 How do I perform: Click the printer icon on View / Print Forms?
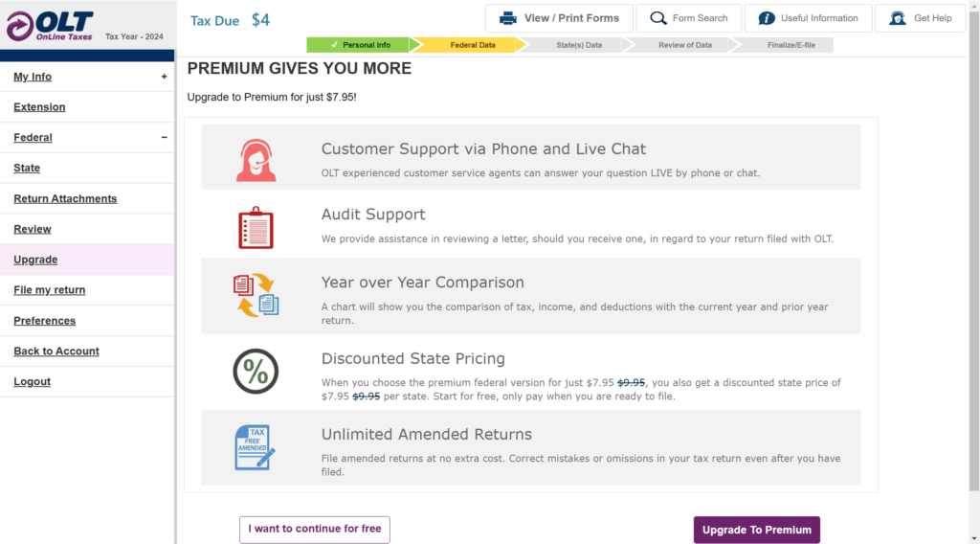507,18
